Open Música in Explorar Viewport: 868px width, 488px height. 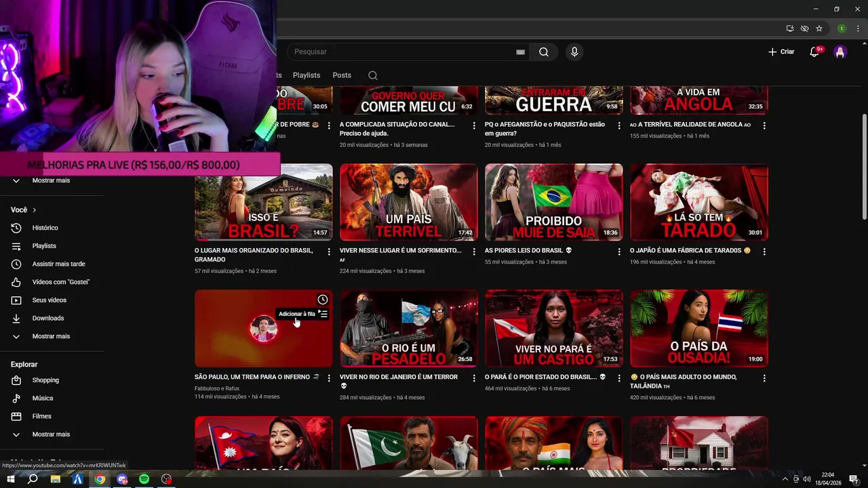pyautogui.click(x=42, y=399)
